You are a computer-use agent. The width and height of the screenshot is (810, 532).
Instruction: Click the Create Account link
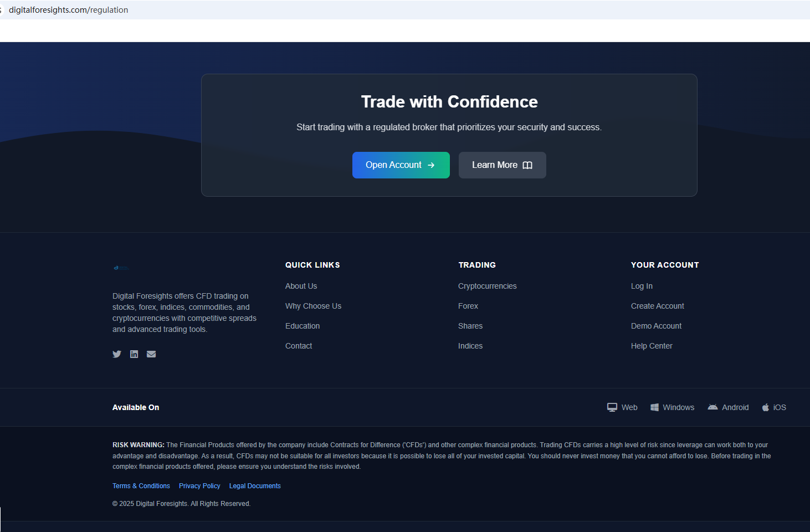[658, 306]
